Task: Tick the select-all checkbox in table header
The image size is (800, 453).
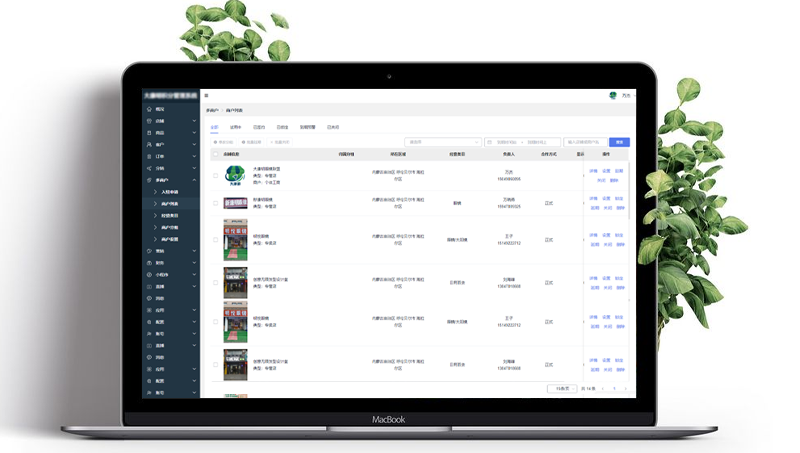Action: click(215, 154)
